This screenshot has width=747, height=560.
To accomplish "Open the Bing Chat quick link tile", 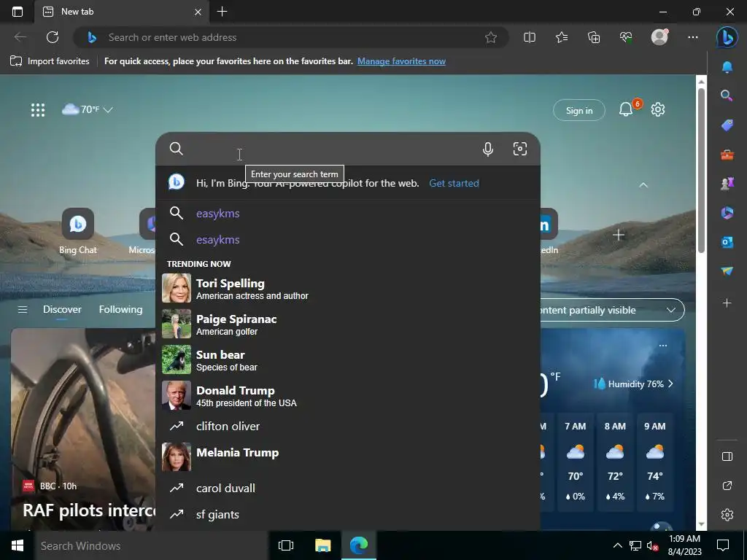I will coord(77,232).
